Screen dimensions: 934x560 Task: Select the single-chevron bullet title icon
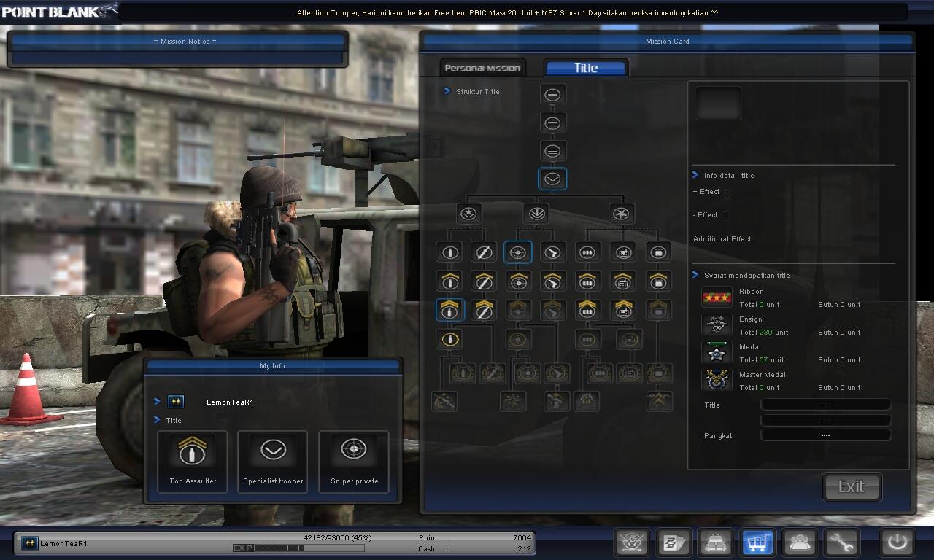click(449, 281)
